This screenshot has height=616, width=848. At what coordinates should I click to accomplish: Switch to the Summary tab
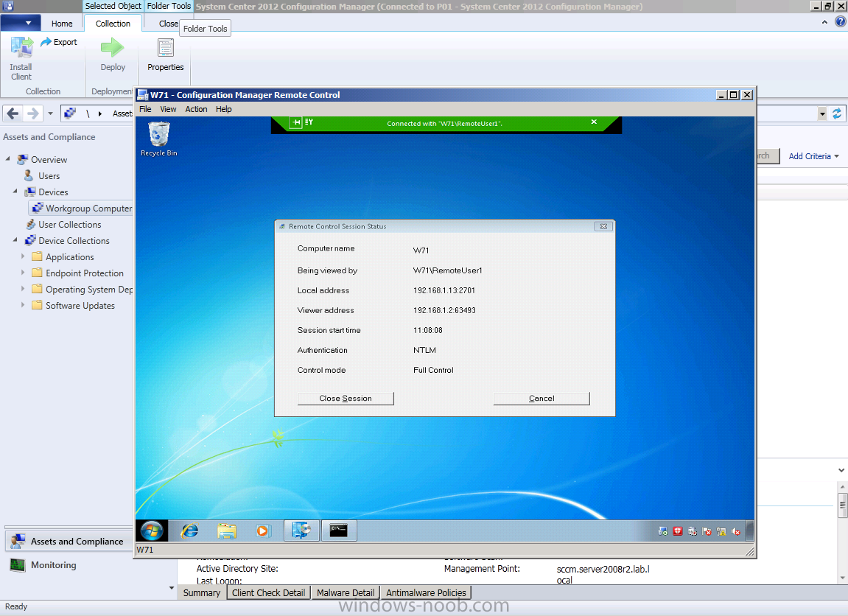[x=202, y=592]
